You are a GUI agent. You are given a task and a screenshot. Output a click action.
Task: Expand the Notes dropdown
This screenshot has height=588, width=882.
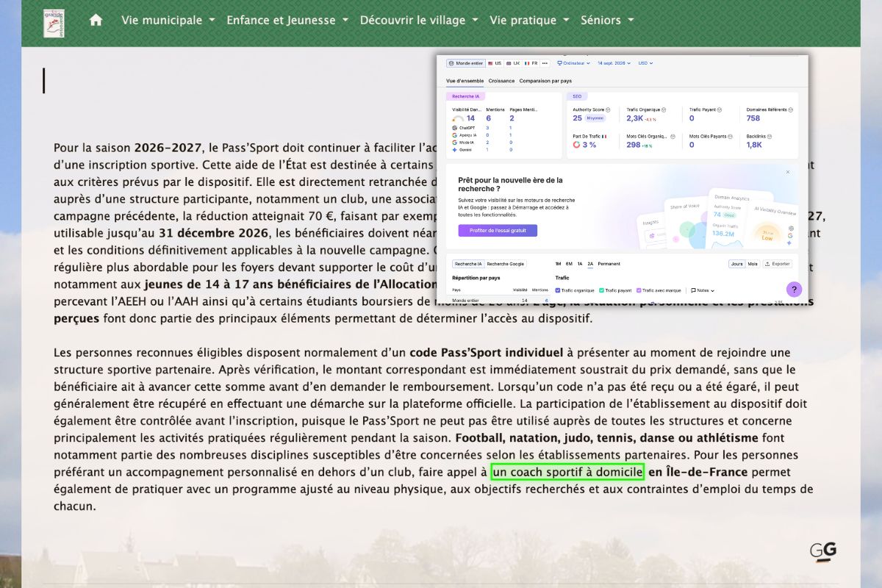click(x=702, y=290)
